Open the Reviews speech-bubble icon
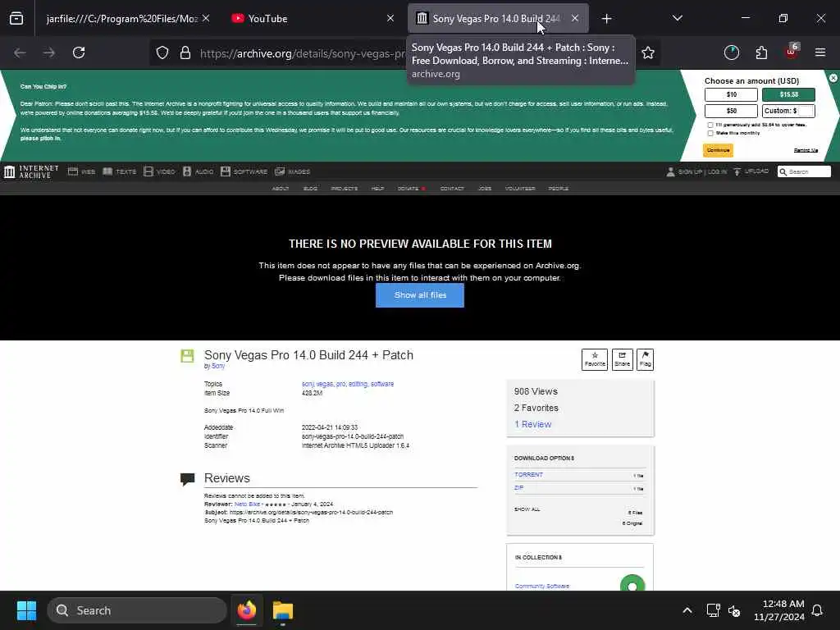 click(x=188, y=479)
